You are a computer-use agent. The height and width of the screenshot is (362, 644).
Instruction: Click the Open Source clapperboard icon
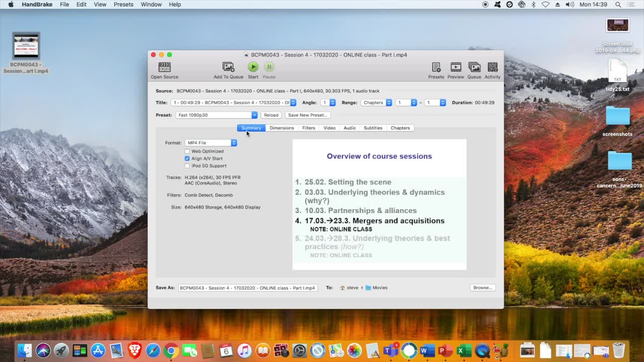[165, 67]
